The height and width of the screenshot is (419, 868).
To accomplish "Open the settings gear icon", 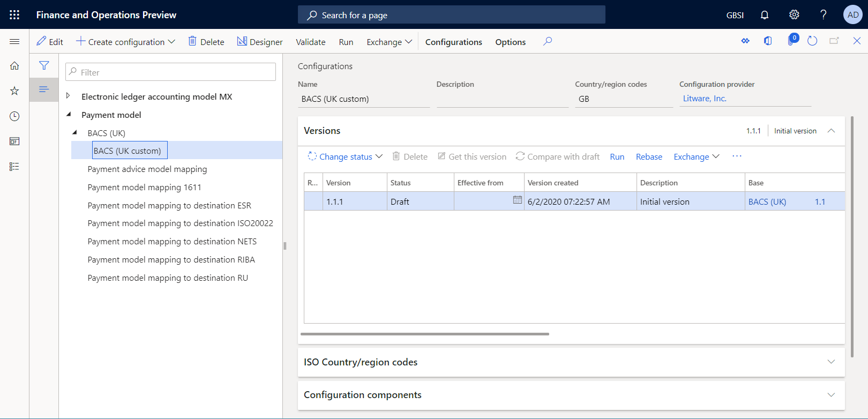I will [x=794, y=15].
